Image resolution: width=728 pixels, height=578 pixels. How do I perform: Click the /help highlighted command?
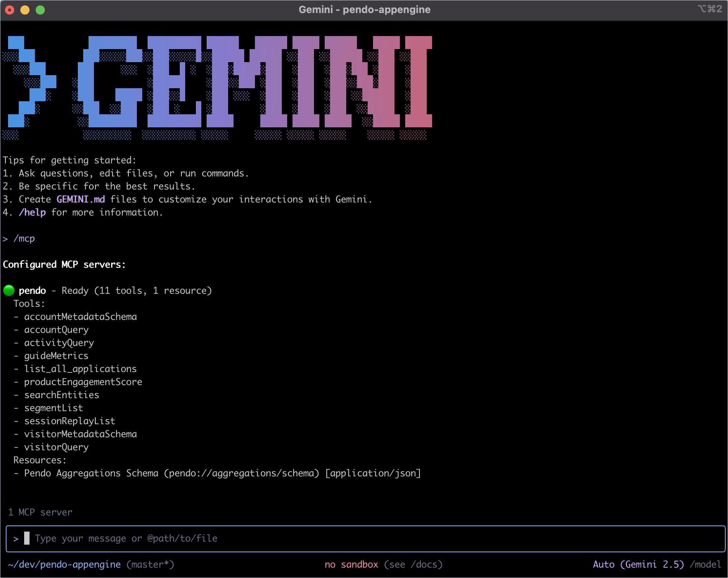tap(32, 212)
